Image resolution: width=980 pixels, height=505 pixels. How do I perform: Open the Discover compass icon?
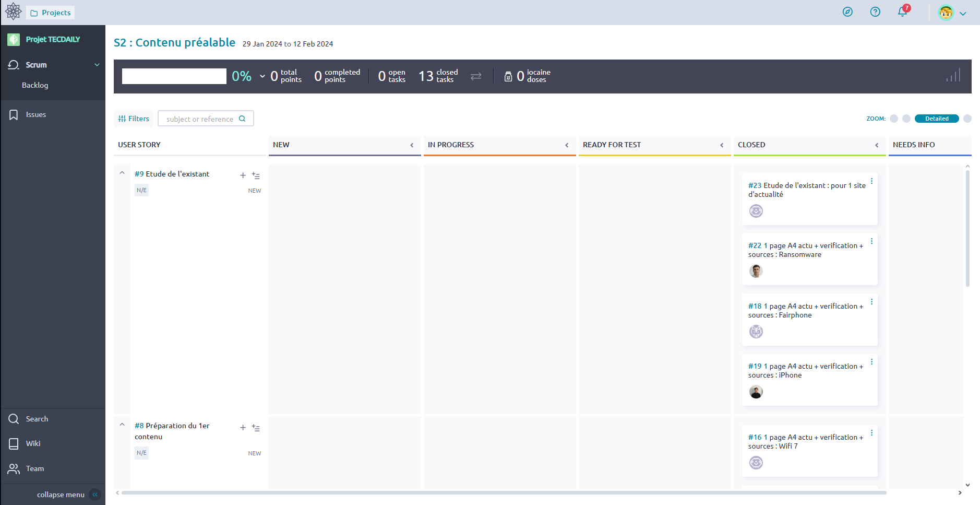[847, 12]
